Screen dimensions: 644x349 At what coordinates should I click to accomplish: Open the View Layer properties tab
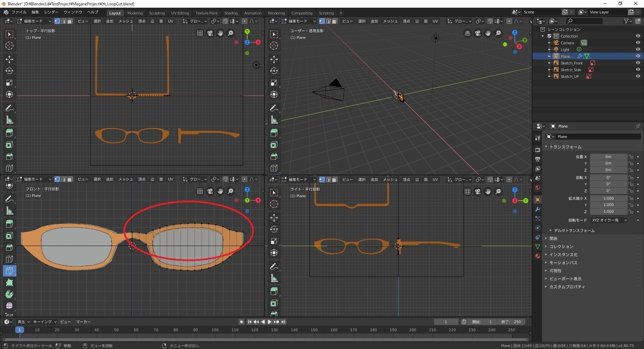click(x=538, y=169)
